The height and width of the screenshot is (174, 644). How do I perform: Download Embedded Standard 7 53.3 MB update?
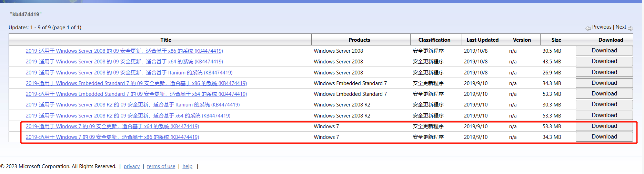point(604,94)
